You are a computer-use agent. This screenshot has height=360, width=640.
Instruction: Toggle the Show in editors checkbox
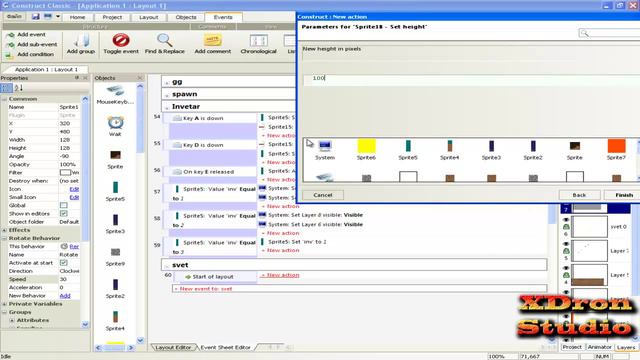point(64,213)
